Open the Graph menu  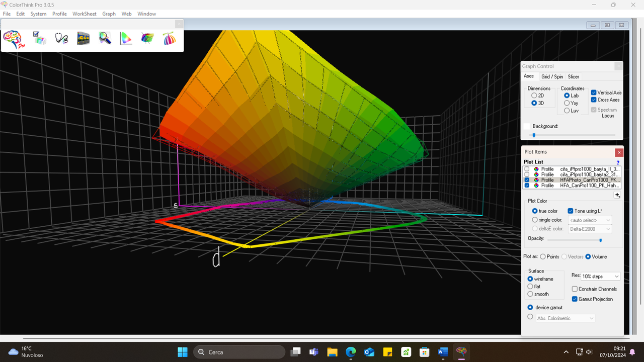tap(109, 14)
